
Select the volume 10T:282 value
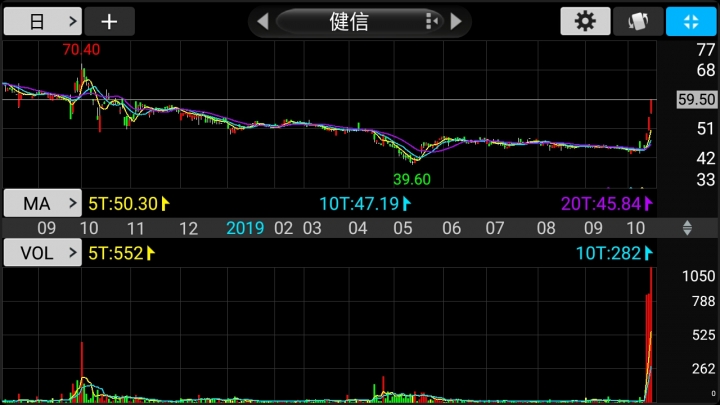click(614, 253)
